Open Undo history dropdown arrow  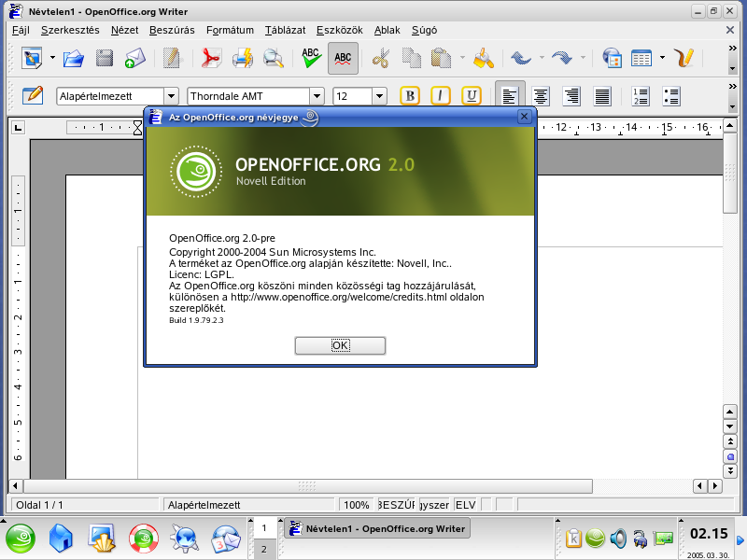[x=542, y=58]
